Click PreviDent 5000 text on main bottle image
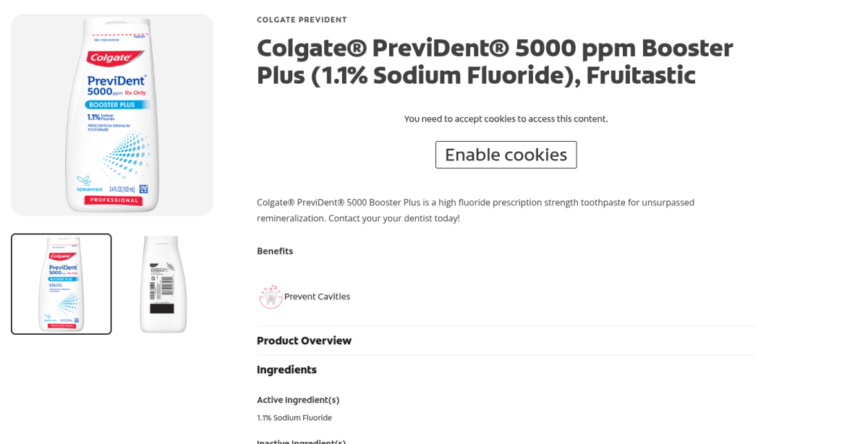 114,85
